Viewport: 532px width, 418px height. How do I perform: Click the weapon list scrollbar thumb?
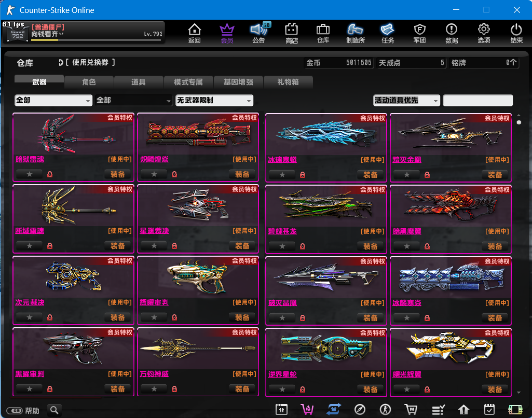tap(519, 122)
